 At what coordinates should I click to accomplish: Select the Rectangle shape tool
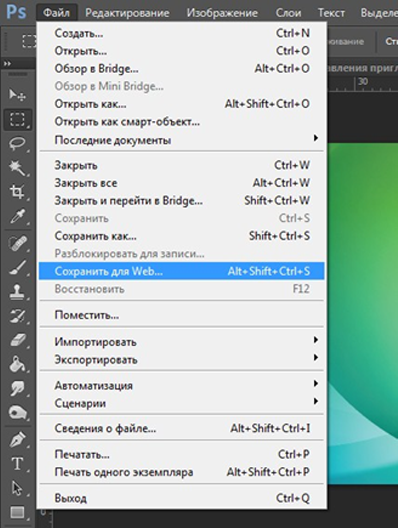click(x=17, y=512)
